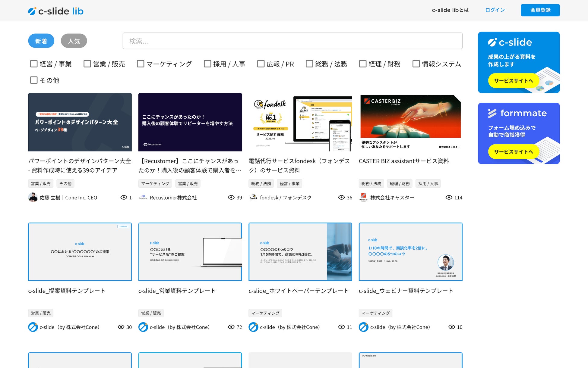Click the Recustomer株式会社 author logo icon
Screen dimensions: 588x368
[x=143, y=198]
